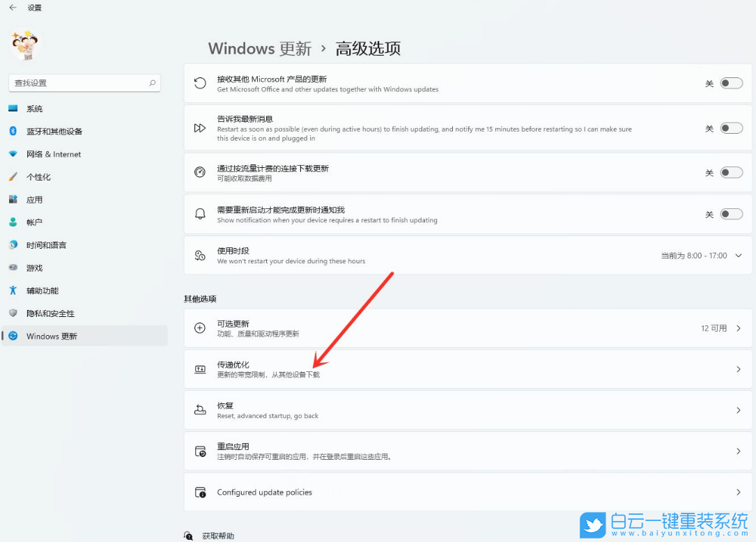Open 可选更新 showing 12 可用

coord(467,327)
